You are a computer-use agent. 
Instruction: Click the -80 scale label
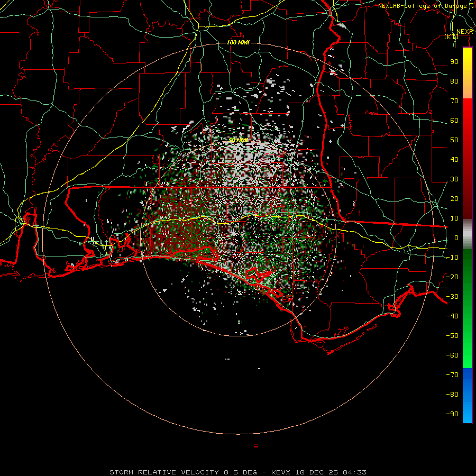tap(452, 395)
